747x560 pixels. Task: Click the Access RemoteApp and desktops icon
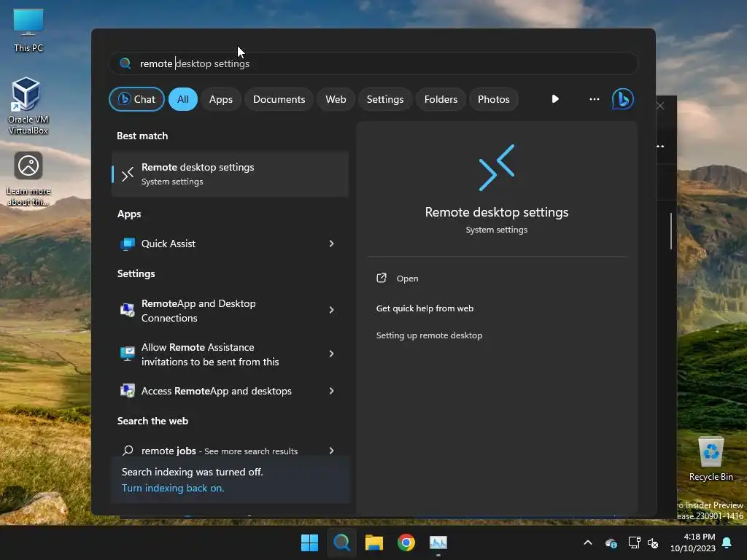click(x=127, y=391)
